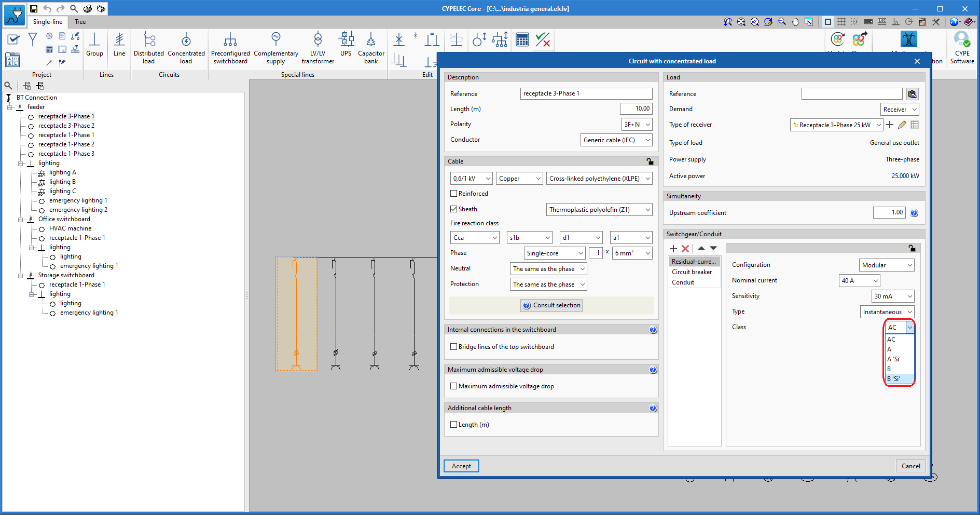
Task: Open load reference library icon
Action: pyautogui.click(x=912, y=94)
